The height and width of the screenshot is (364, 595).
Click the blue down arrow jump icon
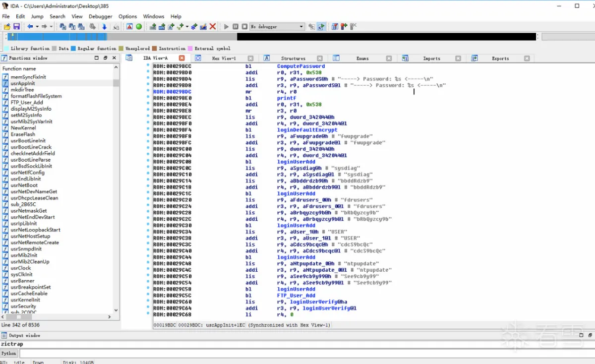(104, 27)
